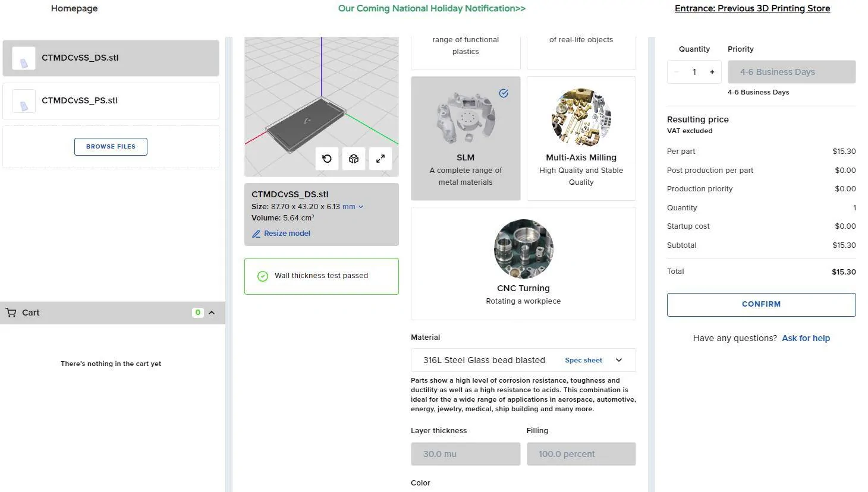Click the CTMDCvSS_DS.stl file thumbnail
The width and height of the screenshot is (868, 492).
24,58
